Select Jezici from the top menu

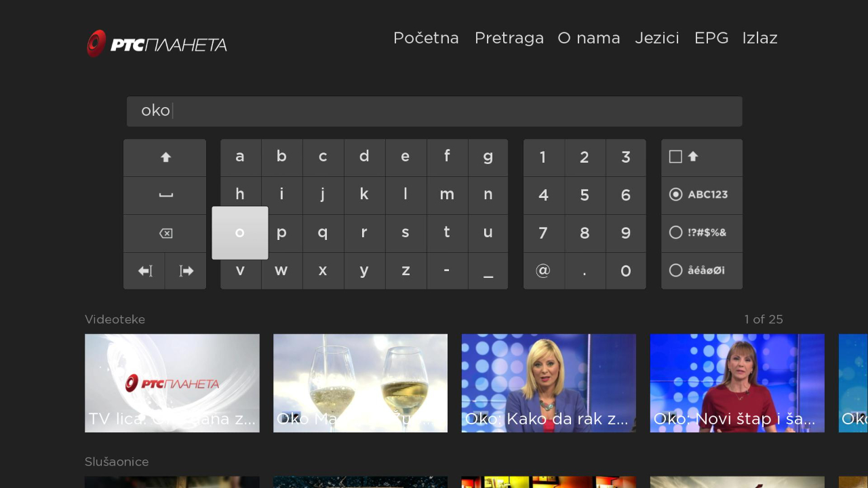point(656,38)
